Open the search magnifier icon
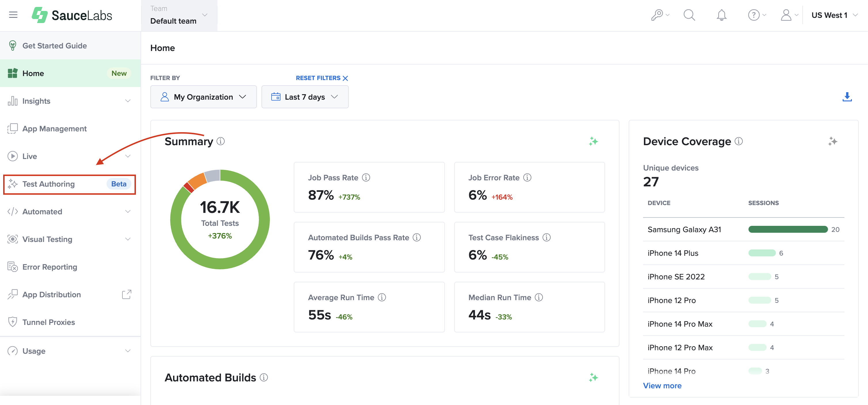Viewport: 868px width, 405px height. (x=689, y=15)
